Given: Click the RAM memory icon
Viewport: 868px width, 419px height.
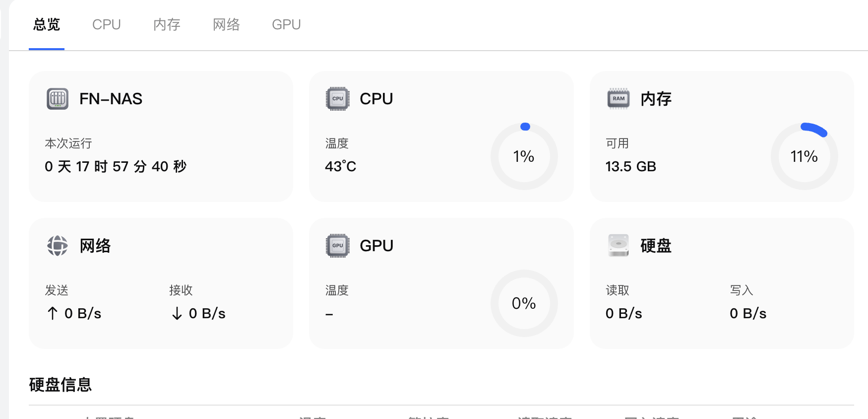Looking at the screenshot, I should coord(619,99).
